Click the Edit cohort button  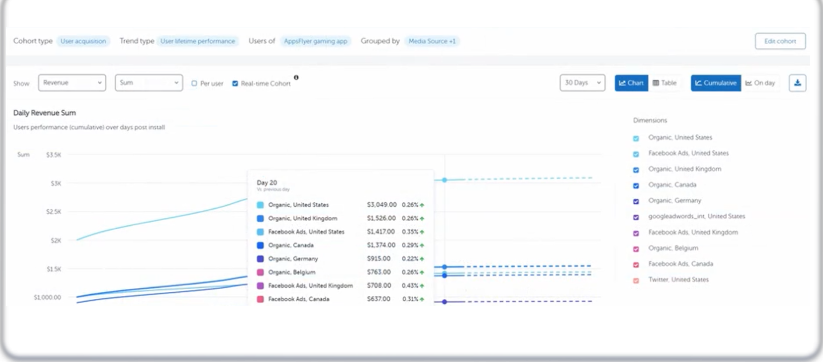tap(780, 41)
